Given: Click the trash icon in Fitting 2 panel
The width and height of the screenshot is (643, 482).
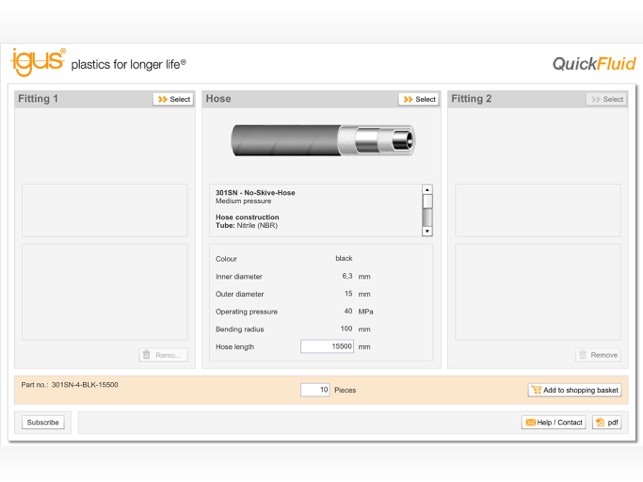Looking at the screenshot, I should [x=582, y=354].
